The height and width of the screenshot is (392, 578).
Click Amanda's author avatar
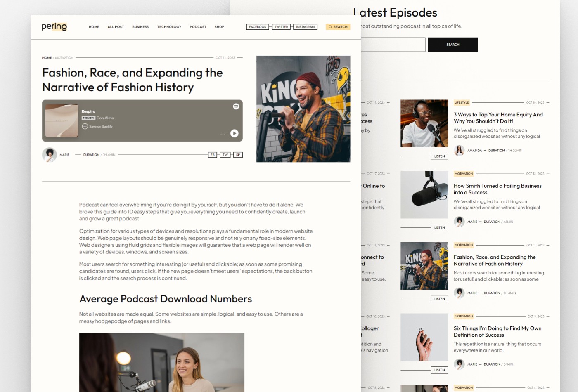[x=459, y=151]
